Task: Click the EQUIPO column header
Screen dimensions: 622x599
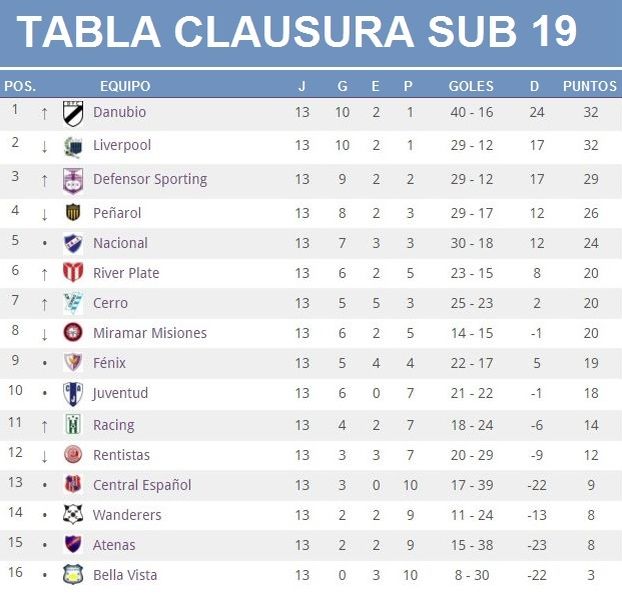Action: pyautogui.click(x=125, y=86)
